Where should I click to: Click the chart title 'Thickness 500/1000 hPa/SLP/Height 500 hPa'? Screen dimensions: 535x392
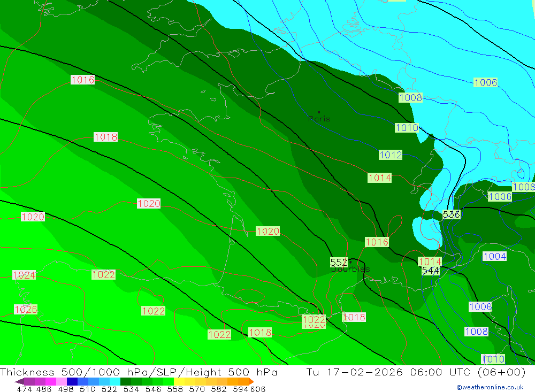pyautogui.click(x=139, y=372)
